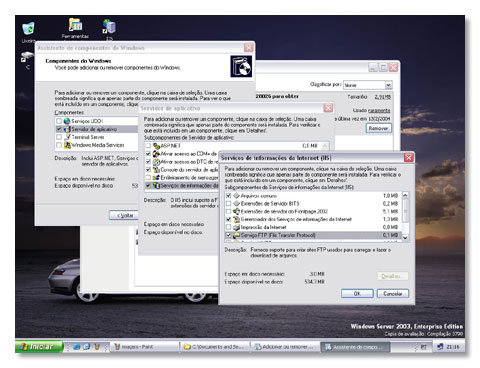Click the Serviços UDDI globe icon
This screenshot has height=368, width=480.
[x=67, y=121]
